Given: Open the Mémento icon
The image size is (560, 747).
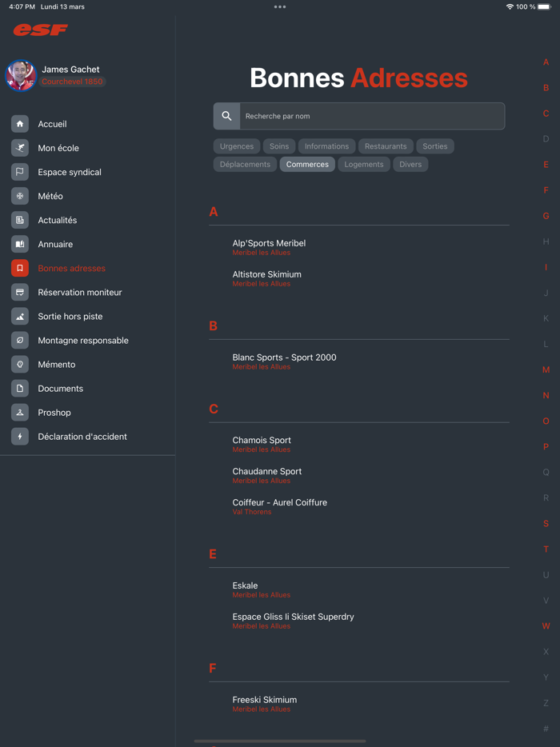Looking at the screenshot, I should point(20,365).
